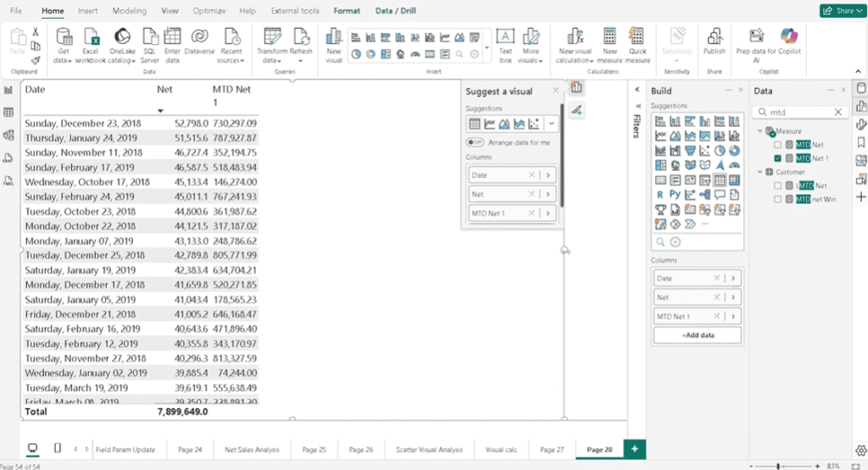Remove Date field in Build pane
868x470 pixels.
[716, 278]
